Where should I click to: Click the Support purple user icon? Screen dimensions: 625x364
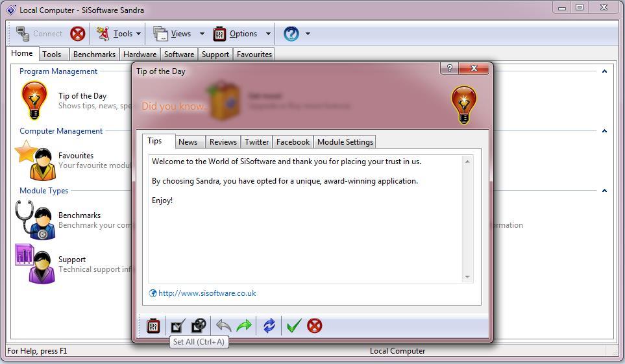tap(36, 264)
